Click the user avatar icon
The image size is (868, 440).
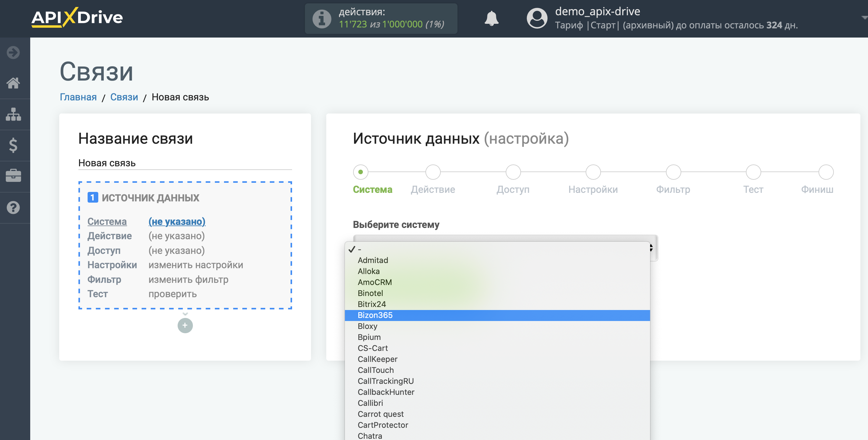[537, 18]
